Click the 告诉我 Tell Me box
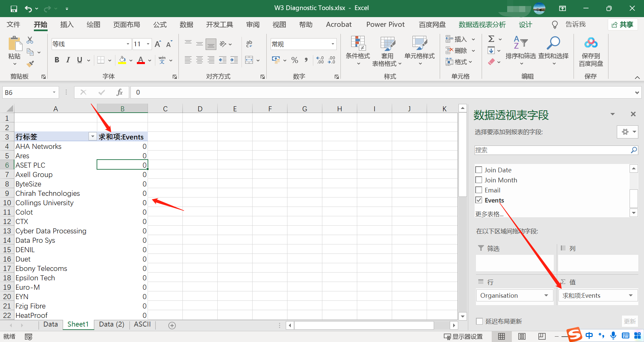 click(569, 24)
